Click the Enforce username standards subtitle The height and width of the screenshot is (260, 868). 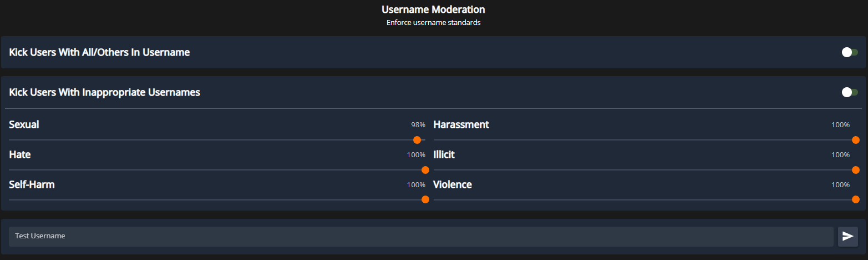pyautogui.click(x=433, y=23)
